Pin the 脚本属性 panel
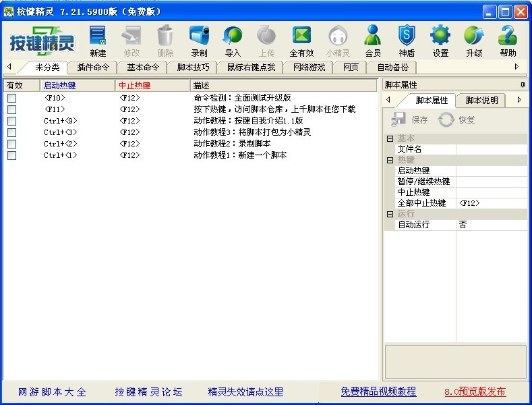 tap(523, 85)
